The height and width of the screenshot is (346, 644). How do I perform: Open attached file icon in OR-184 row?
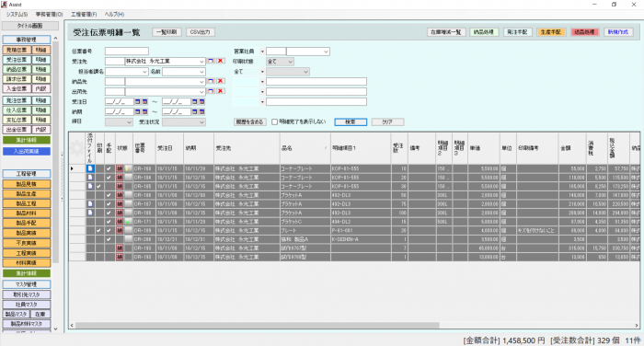pos(90,178)
